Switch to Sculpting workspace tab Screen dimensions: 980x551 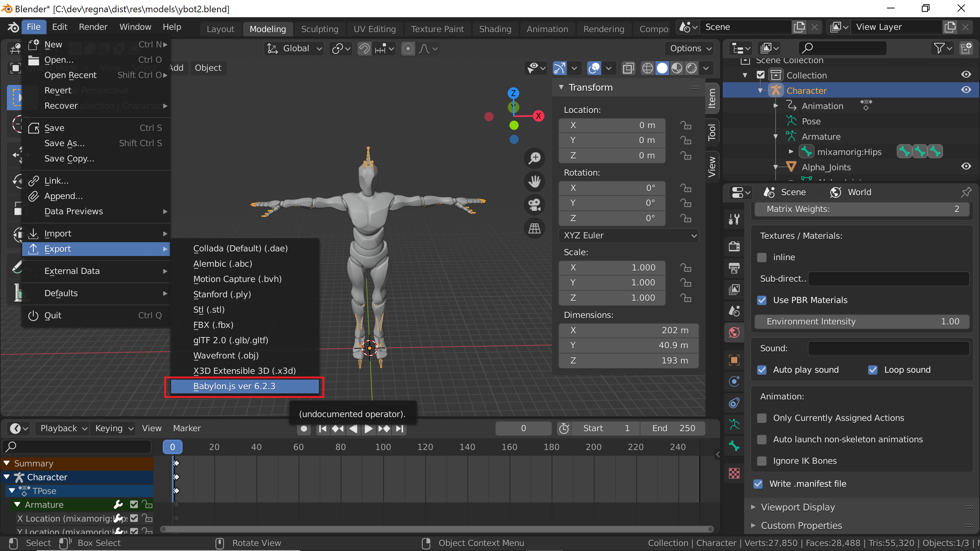[320, 29]
